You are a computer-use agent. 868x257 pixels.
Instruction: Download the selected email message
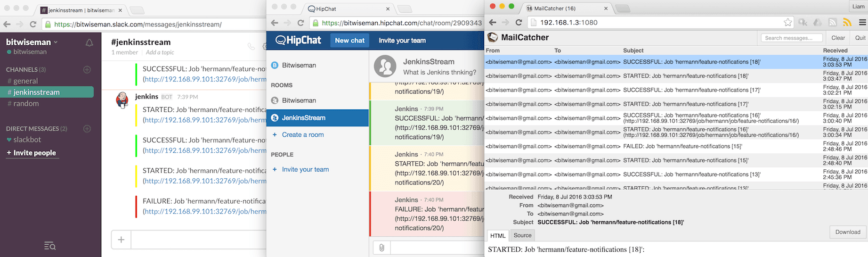click(x=848, y=232)
